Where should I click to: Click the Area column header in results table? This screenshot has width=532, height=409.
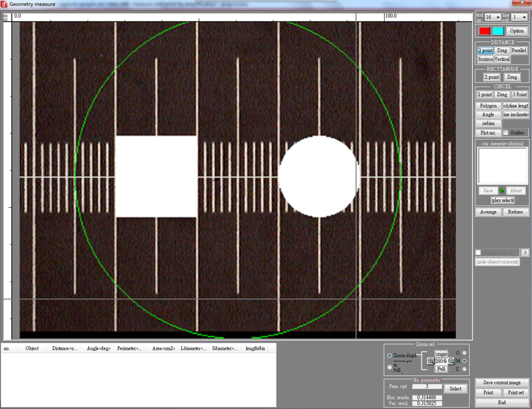(x=164, y=348)
